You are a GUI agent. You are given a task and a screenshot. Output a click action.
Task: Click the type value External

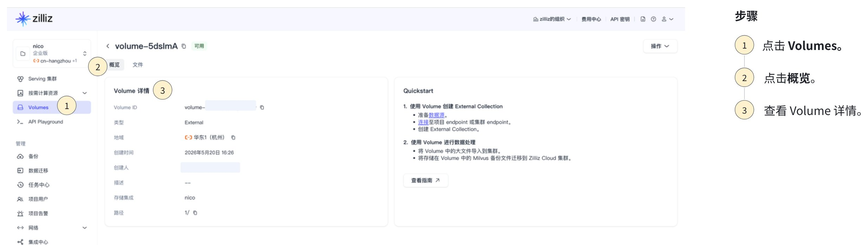[194, 122]
